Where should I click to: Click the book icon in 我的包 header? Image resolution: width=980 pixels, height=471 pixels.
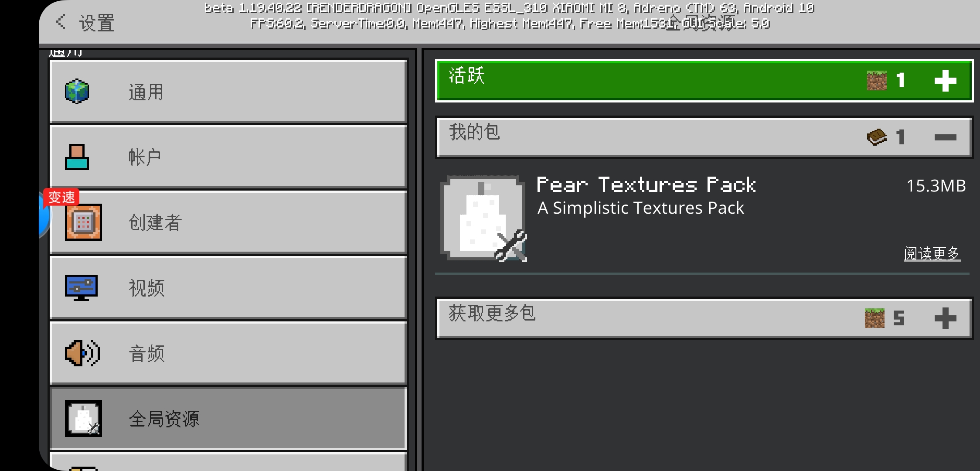(x=877, y=137)
